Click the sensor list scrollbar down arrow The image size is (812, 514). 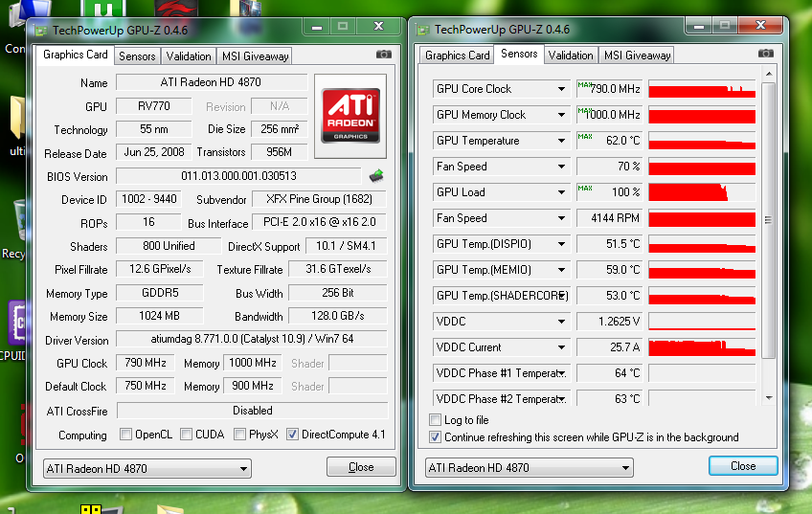tap(769, 397)
